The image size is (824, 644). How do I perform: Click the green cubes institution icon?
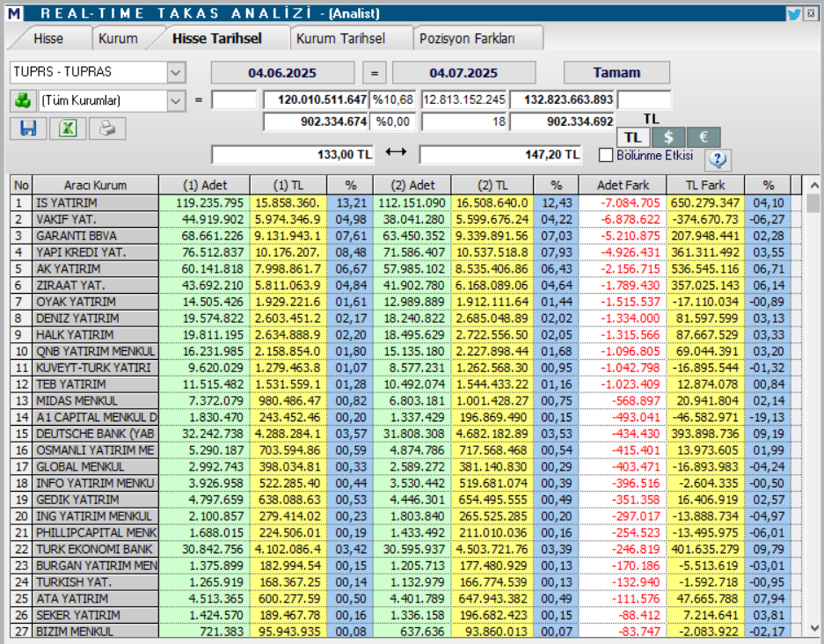(22, 100)
